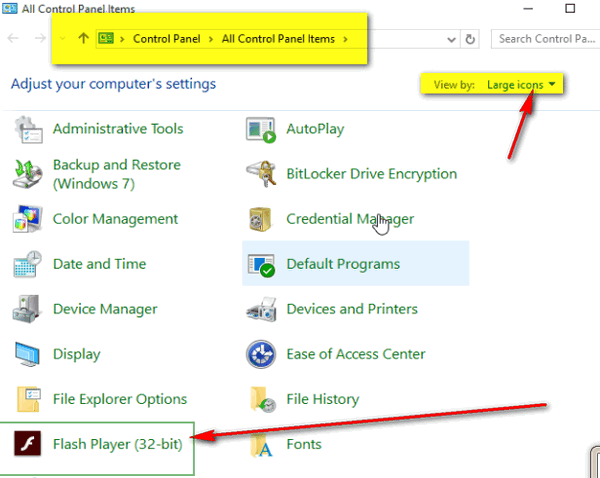
Task: Open the Color Management icon
Action: click(x=28, y=219)
